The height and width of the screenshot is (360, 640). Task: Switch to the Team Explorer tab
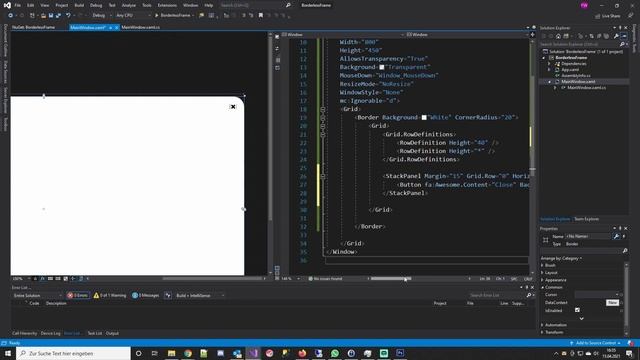(587, 219)
